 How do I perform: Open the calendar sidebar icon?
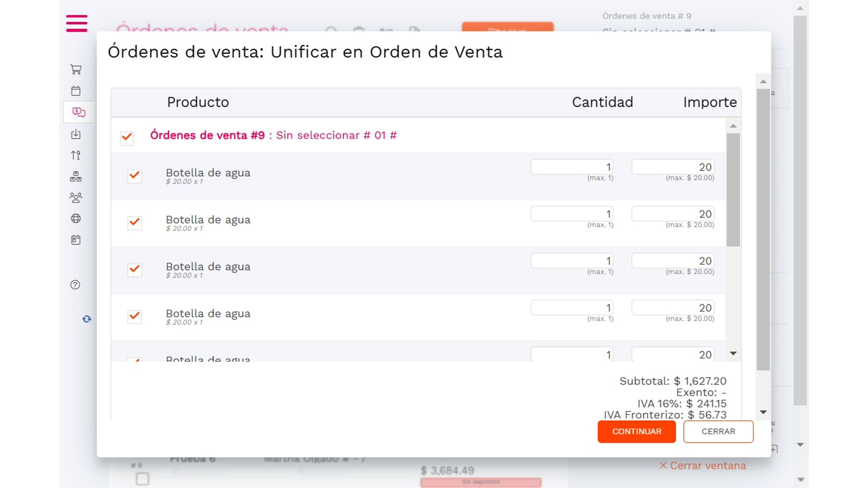[76, 91]
